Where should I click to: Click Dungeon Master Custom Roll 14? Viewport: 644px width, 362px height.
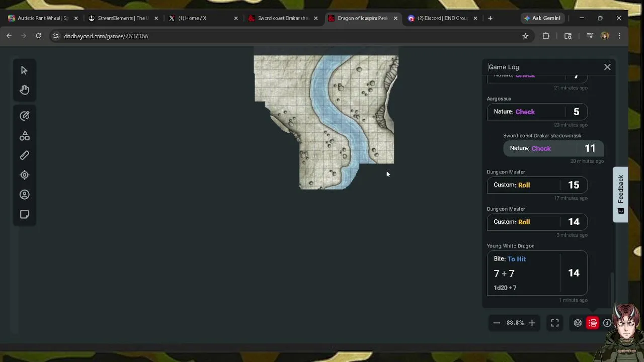(x=537, y=222)
